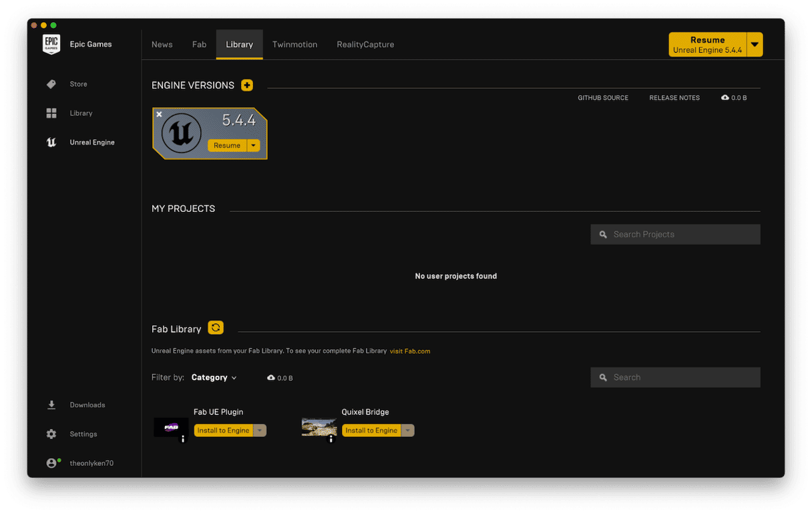
Task: Click Install to Engine for Quixel Bridge
Action: (x=371, y=430)
